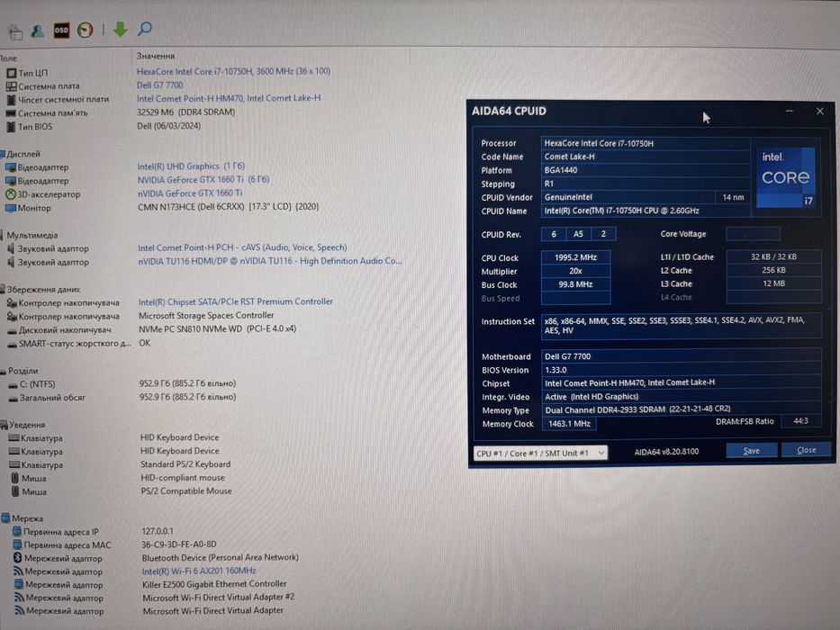Select the Уведення section heading
The height and width of the screenshot is (630, 840).
tap(27, 425)
